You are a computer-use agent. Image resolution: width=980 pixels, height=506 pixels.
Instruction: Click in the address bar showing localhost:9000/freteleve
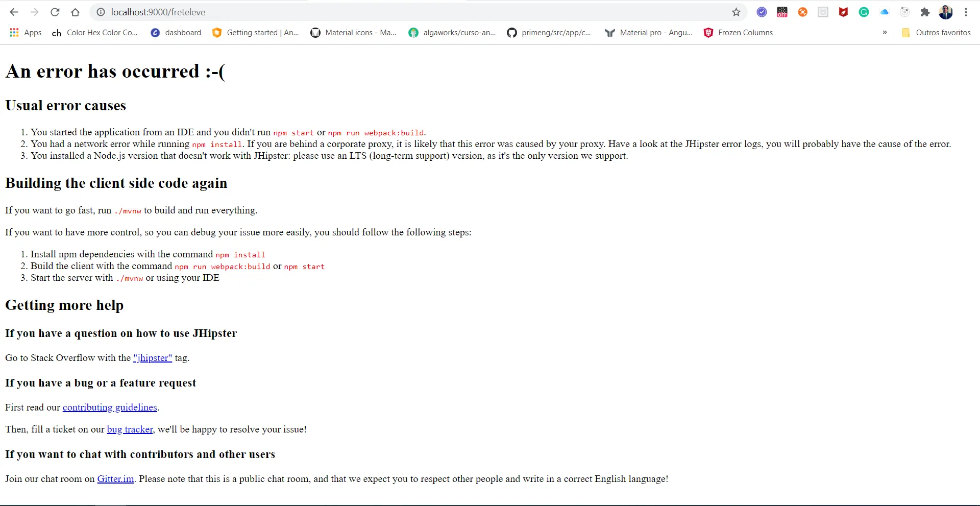point(419,12)
